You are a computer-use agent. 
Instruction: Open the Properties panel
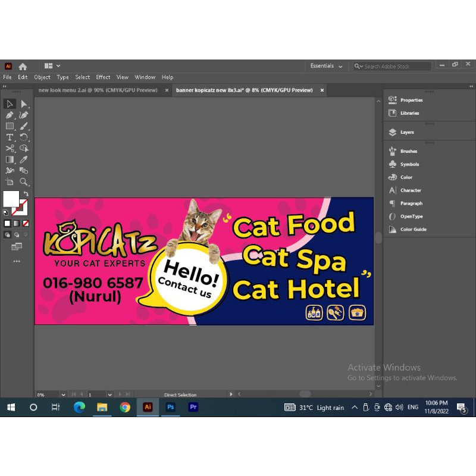[x=406, y=100]
